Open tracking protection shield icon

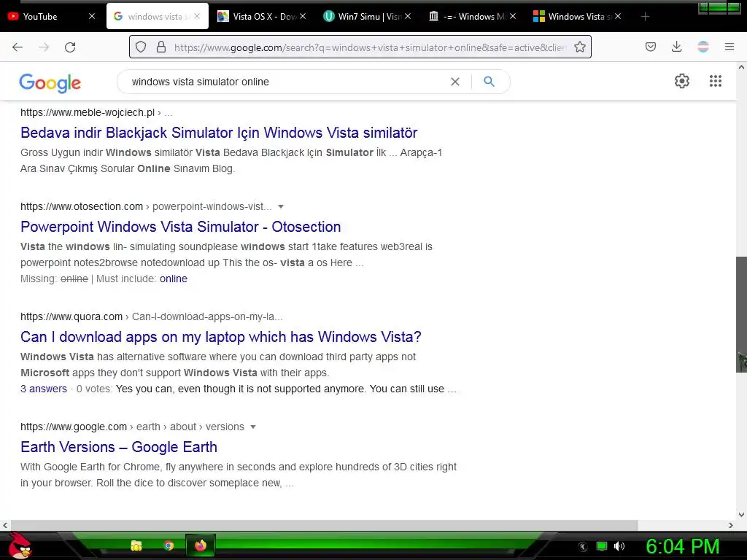141,47
